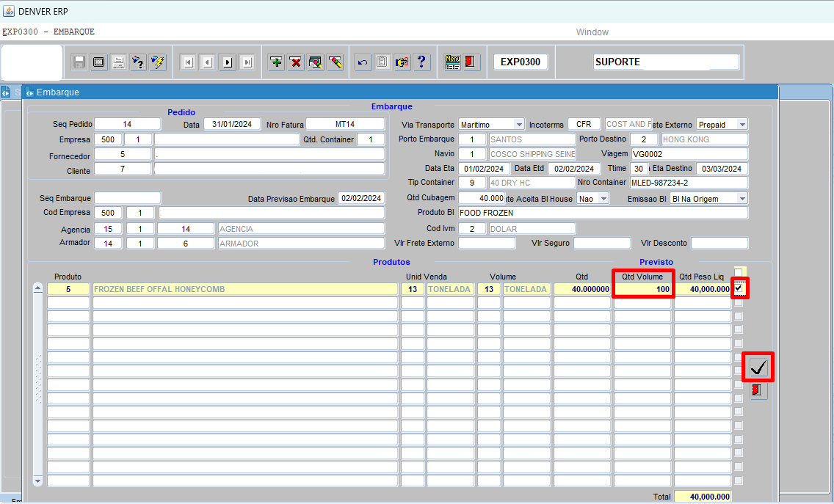Viewport: 834px width, 504px height.
Task: Click the SUPORTE user field in the toolbar
Action: (x=666, y=62)
